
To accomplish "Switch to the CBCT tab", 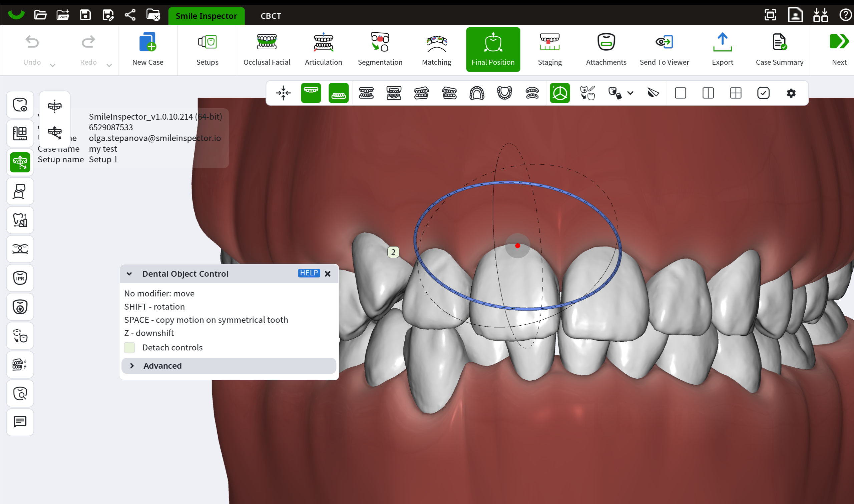I will [271, 16].
